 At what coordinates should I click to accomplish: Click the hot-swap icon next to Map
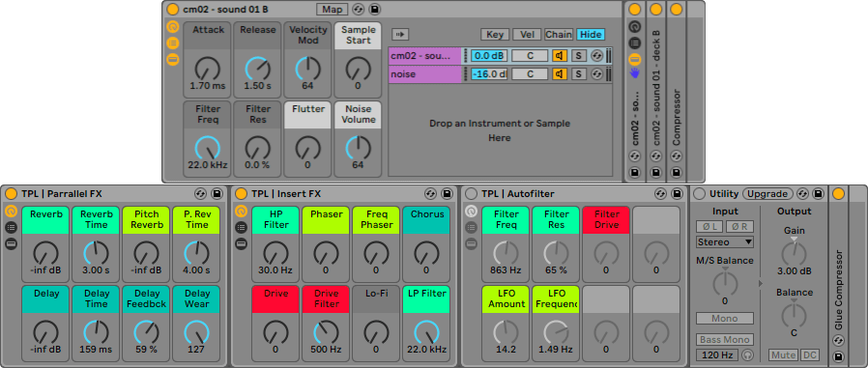pyautogui.click(x=359, y=9)
